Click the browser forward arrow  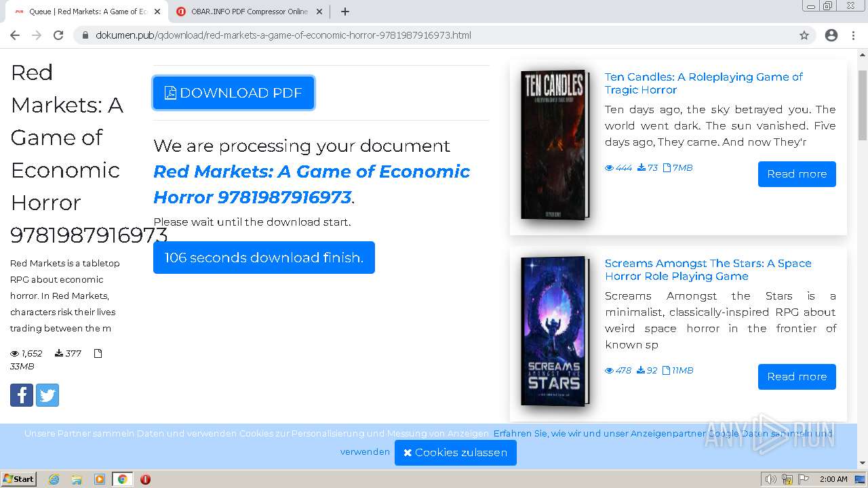(37, 35)
